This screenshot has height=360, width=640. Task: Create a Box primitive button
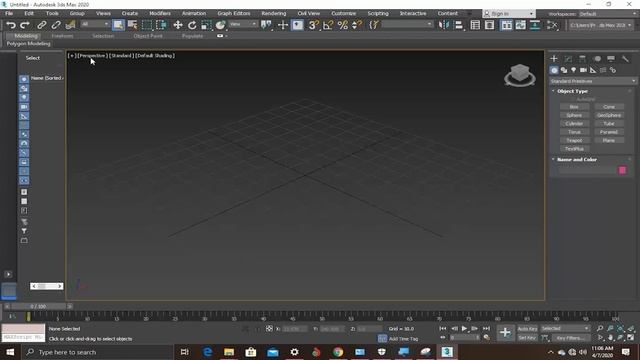coord(574,107)
